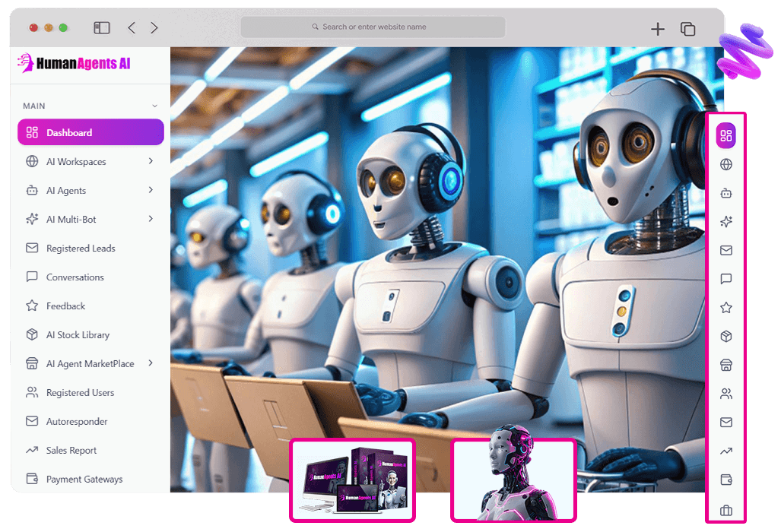781x532 pixels.
Task: Click the star icon in the right icon strip
Action: 726,308
